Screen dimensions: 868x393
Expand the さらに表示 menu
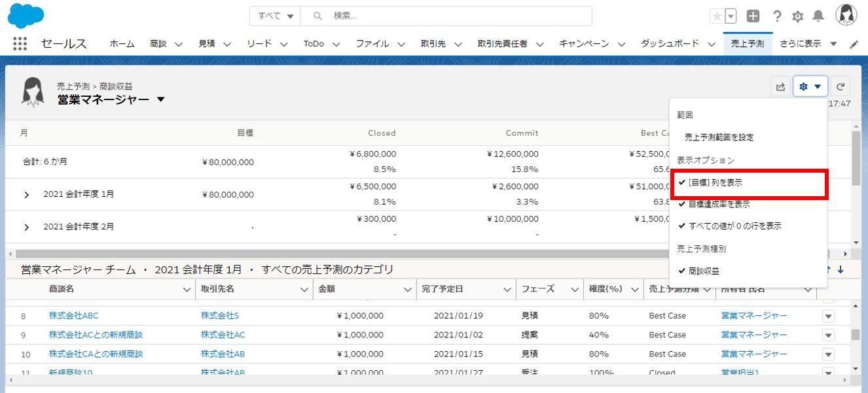(808, 44)
